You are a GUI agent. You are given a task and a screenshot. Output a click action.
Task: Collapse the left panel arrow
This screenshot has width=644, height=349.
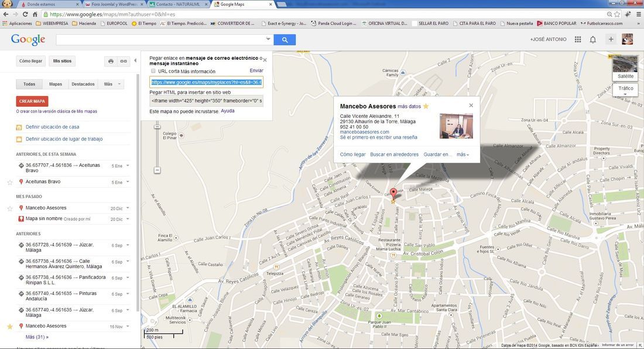click(135, 61)
